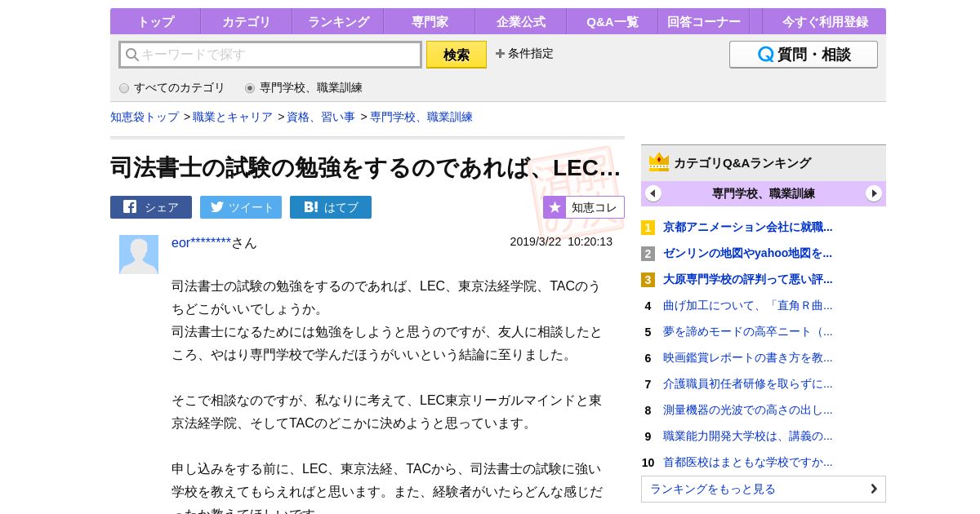Screen dimensions: 980x514
Task: Click the Twitter bird icon on ツイート
Action: tap(216, 207)
